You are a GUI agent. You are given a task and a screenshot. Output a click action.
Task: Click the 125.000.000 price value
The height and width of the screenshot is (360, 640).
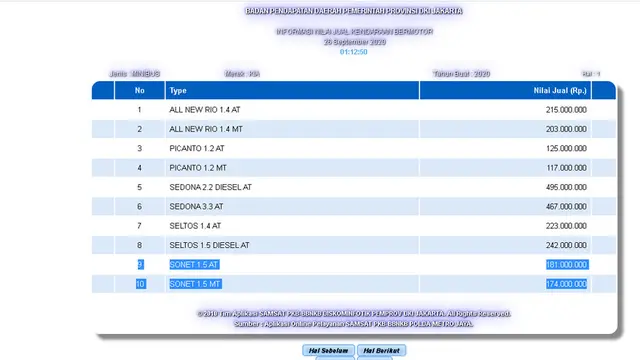coord(566,149)
